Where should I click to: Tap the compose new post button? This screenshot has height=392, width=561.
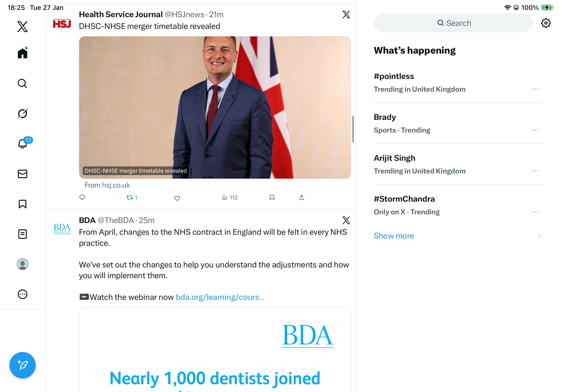click(x=23, y=365)
